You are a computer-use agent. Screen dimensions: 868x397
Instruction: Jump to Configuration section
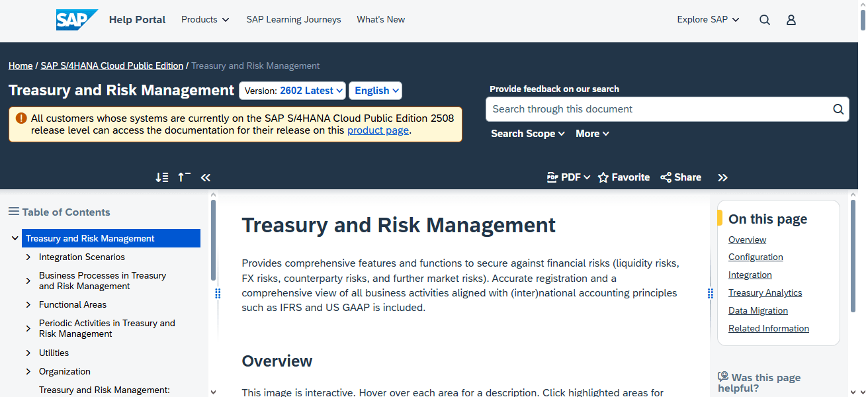[x=756, y=257]
